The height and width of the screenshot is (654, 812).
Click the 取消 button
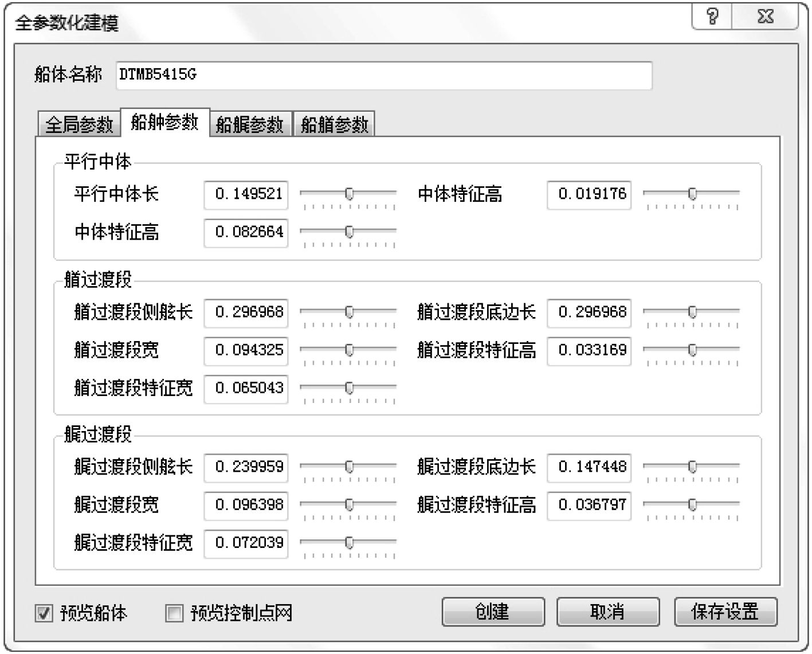(x=607, y=612)
